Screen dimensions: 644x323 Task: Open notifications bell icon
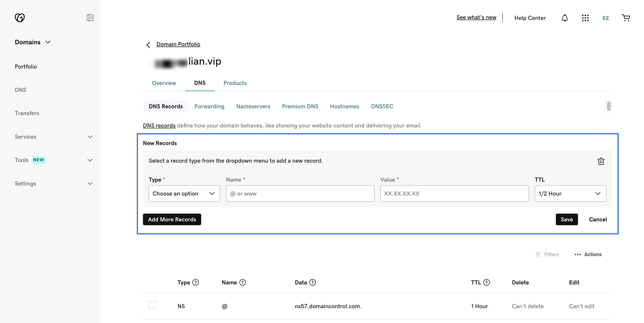(565, 18)
